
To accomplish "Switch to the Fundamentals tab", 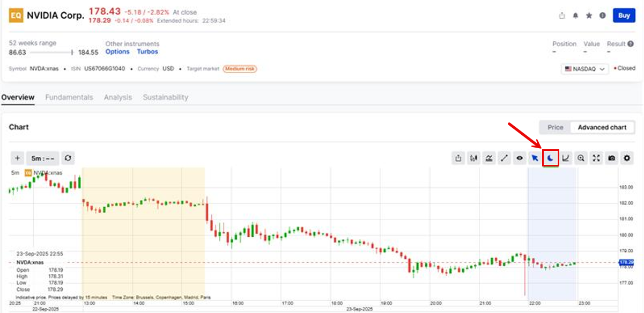I will click(69, 97).
